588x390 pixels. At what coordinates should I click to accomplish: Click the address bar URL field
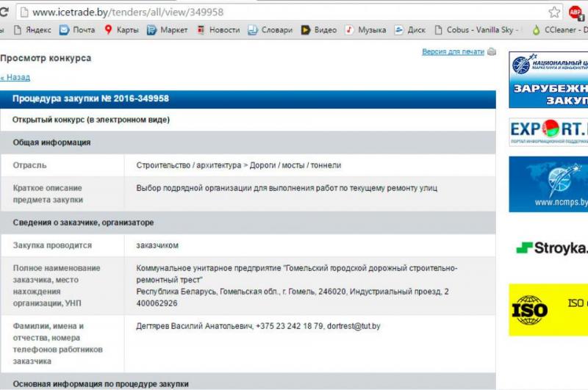(x=285, y=12)
